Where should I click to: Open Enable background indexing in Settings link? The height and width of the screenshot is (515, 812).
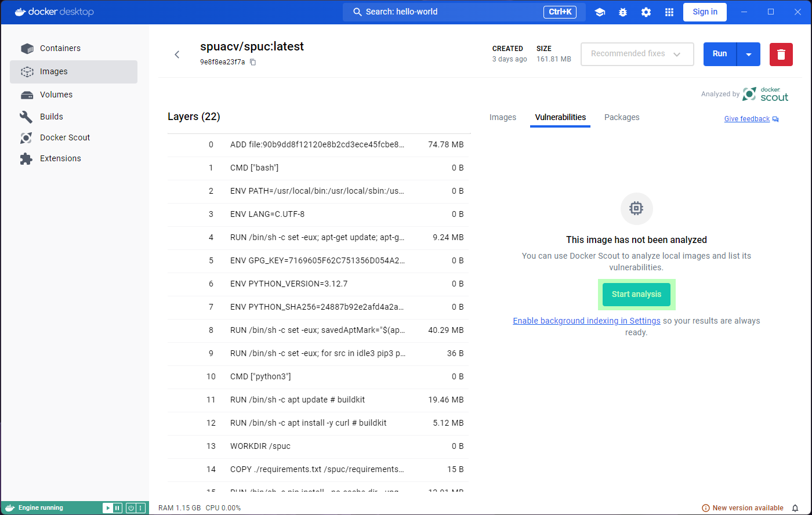pyautogui.click(x=586, y=321)
